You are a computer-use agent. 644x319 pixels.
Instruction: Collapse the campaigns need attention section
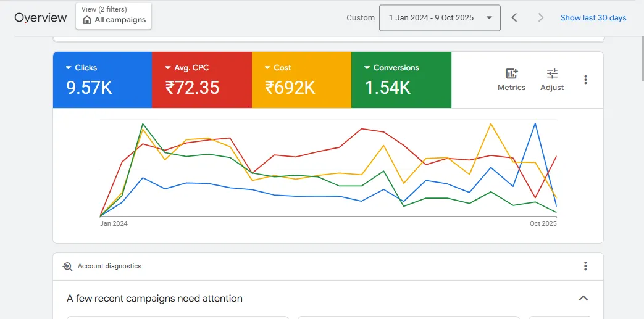[x=583, y=299]
